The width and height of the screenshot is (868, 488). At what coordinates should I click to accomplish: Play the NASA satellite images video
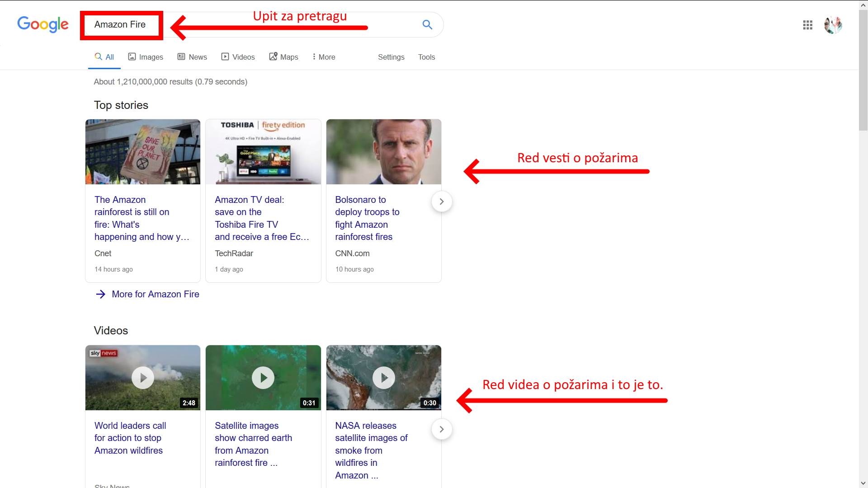click(x=383, y=378)
